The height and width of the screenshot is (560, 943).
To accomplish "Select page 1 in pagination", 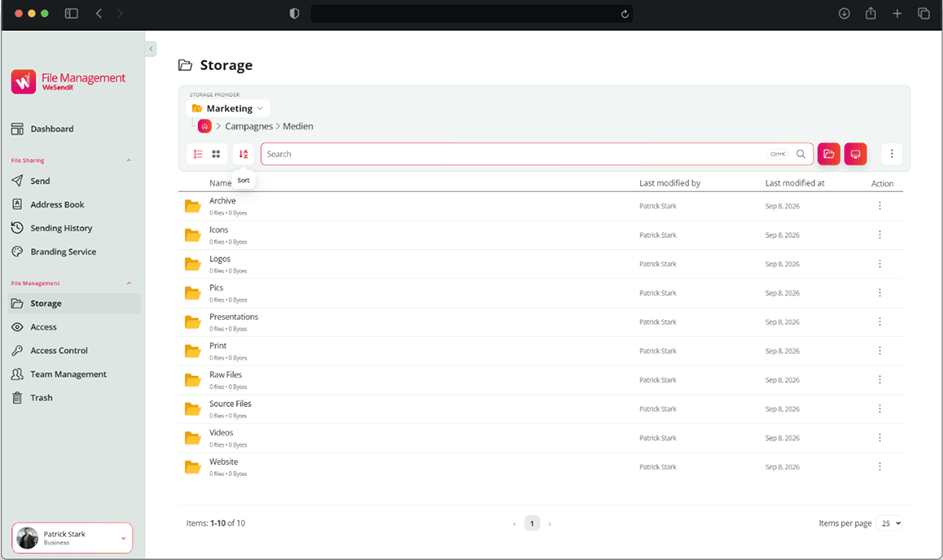I will pos(533,523).
